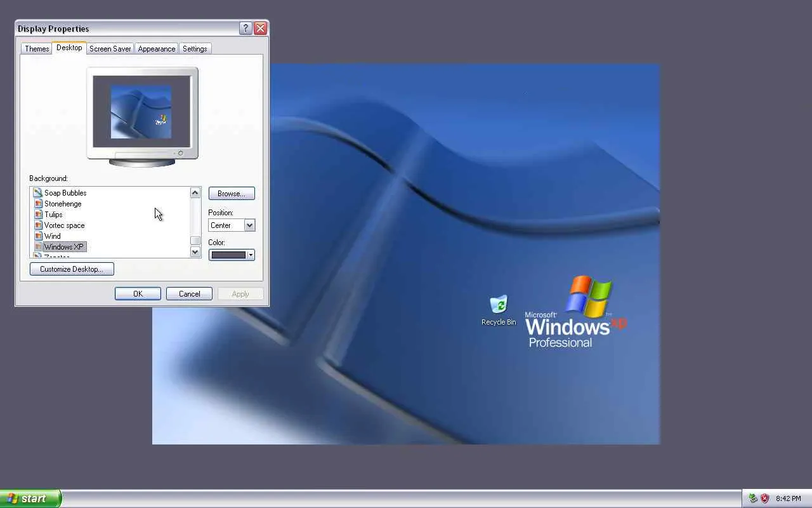Click the question mark help button in title bar
Screen dimensions: 812x508
246,29
